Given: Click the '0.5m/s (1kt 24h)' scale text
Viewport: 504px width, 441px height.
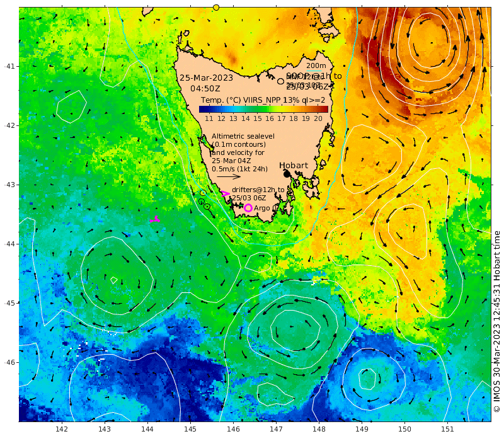Looking at the screenshot, I should [239, 169].
